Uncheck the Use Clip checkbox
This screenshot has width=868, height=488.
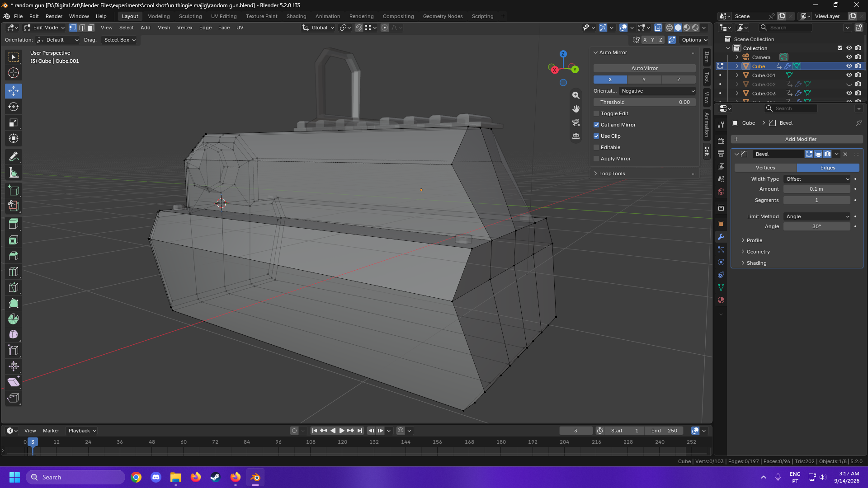[x=596, y=136]
